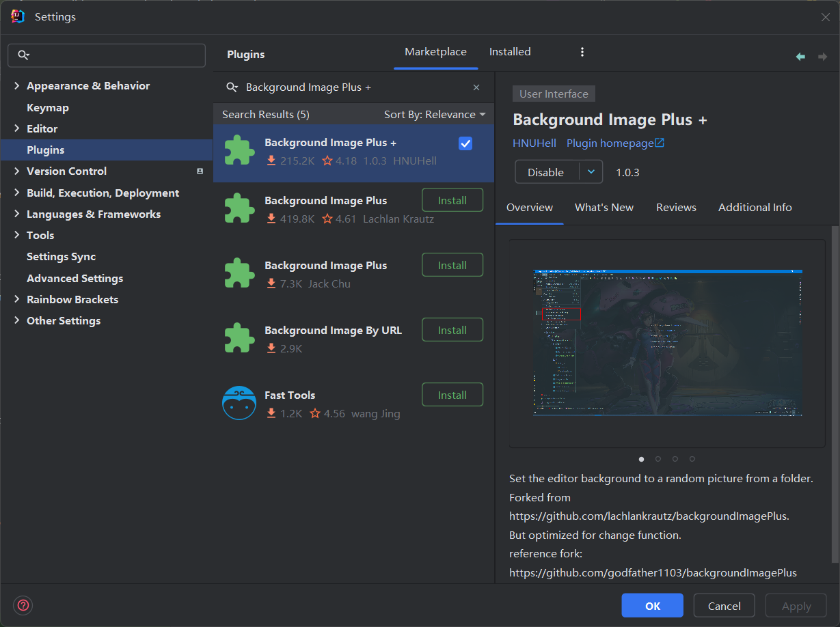Select Plugins in the settings tree
840x627 pixels.
(x=106, y=150)
